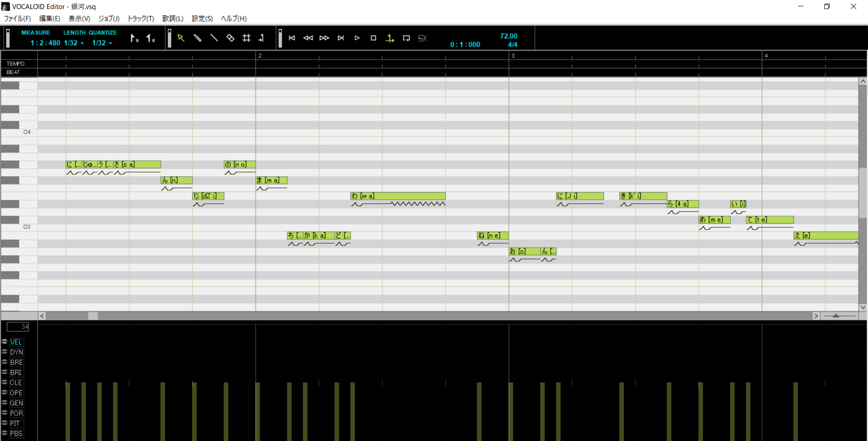Start playback with the play icon
868x441 pixels.
click(x=357, y=38)
